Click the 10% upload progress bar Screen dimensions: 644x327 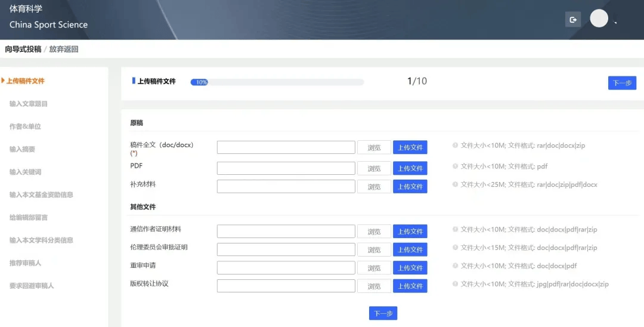coord(277,82)
